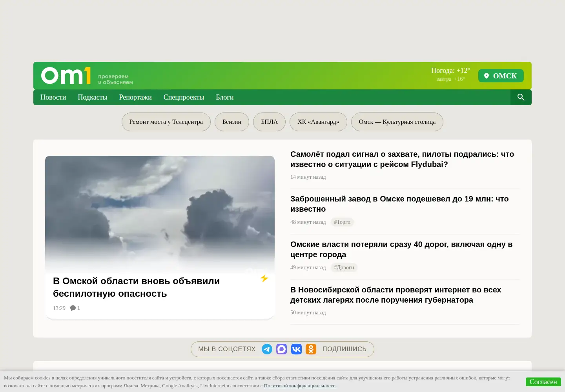Open the Telegram social icon
Image resolution: width=565 pixels, height=392 pixels.
click(267, 349)
